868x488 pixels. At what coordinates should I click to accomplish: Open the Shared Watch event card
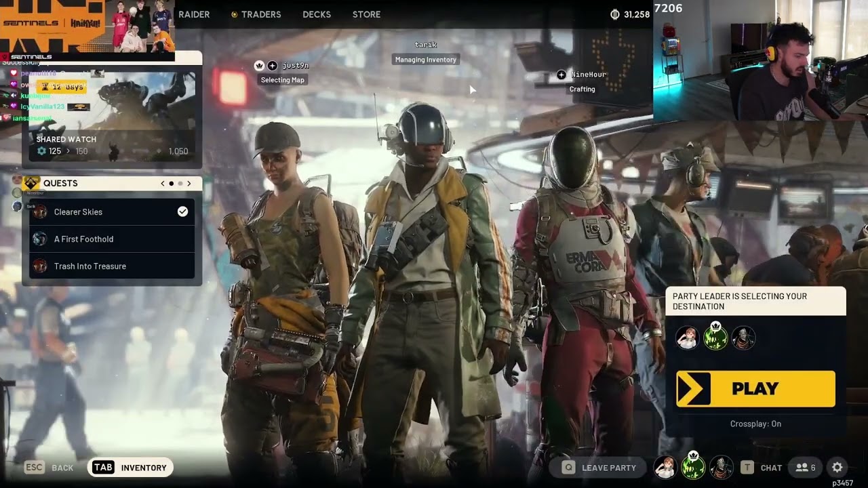click(112, 117)
